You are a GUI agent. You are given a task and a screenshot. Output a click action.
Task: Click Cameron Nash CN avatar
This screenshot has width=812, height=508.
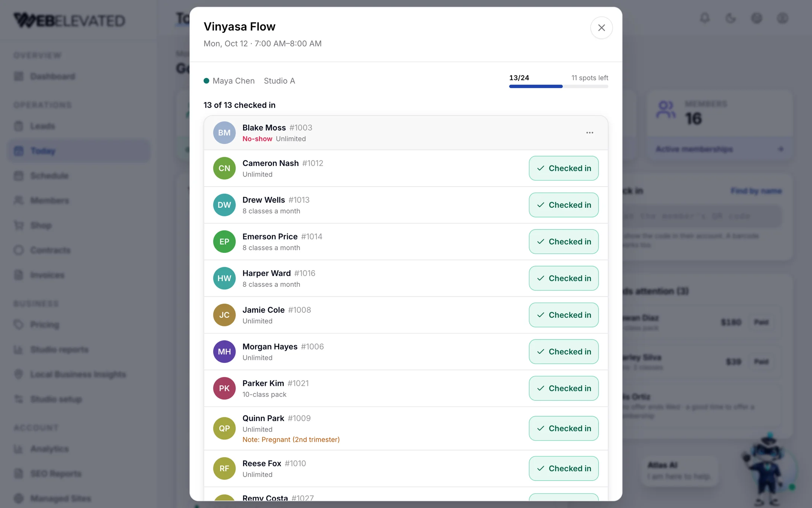pos(224,168)
